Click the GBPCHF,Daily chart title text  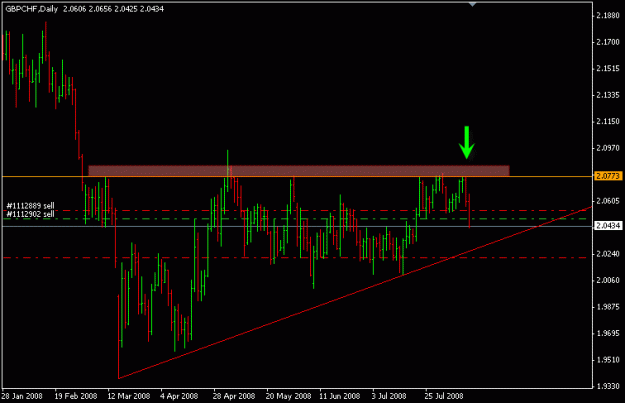coord(31,9)
